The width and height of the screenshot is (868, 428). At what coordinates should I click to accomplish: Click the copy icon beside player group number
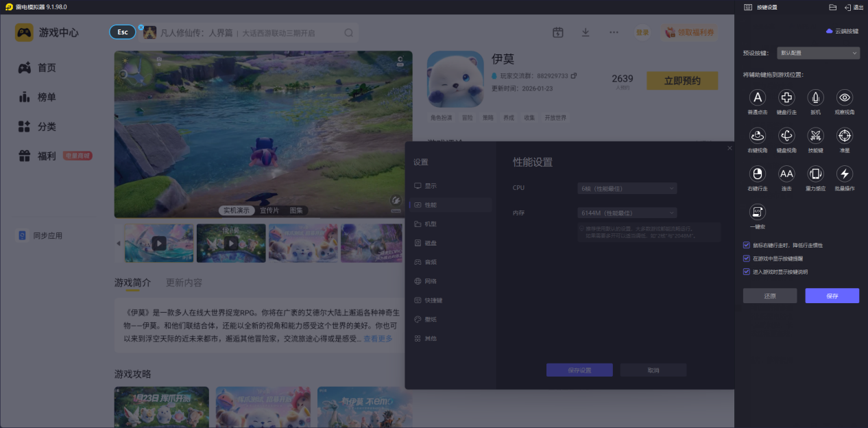click(x=574, y=75)
